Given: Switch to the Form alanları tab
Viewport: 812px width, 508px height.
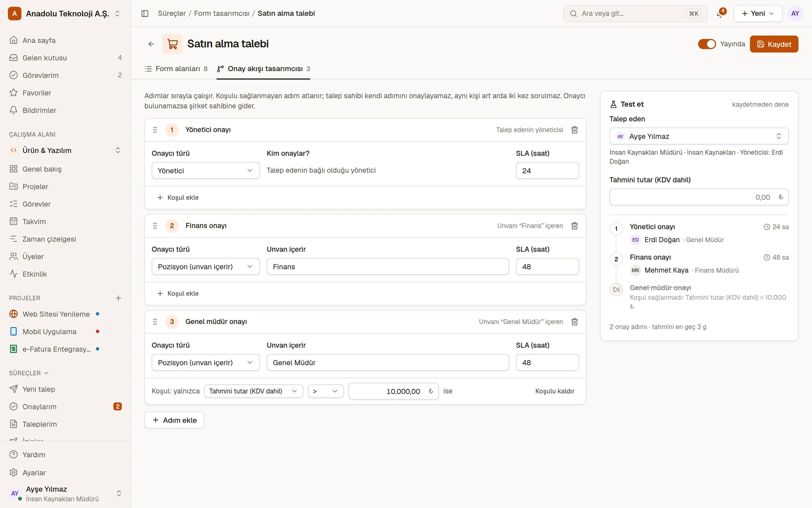Looking at the screenshot, I should (176, 69).
